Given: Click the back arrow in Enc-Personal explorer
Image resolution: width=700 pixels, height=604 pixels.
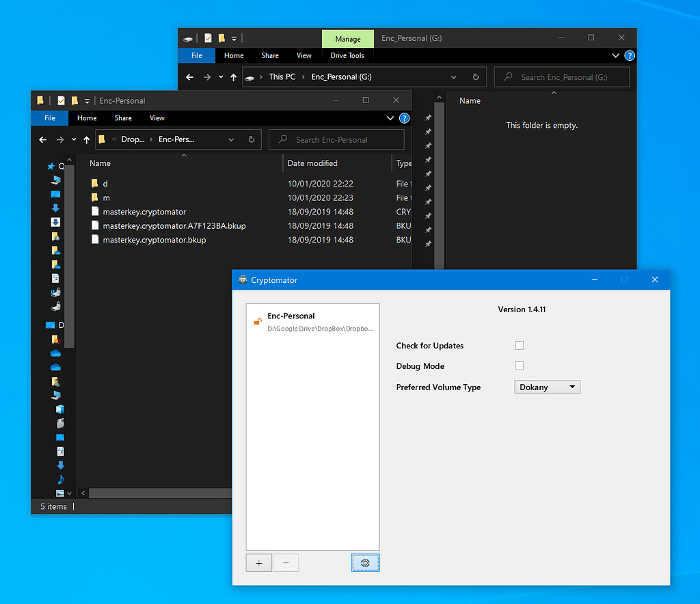Looking at the screenshot, I should coord(43,139).
